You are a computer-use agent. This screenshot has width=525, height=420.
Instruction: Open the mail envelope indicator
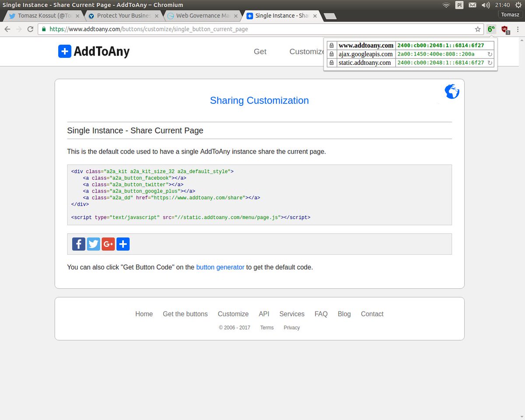point(472,5)
